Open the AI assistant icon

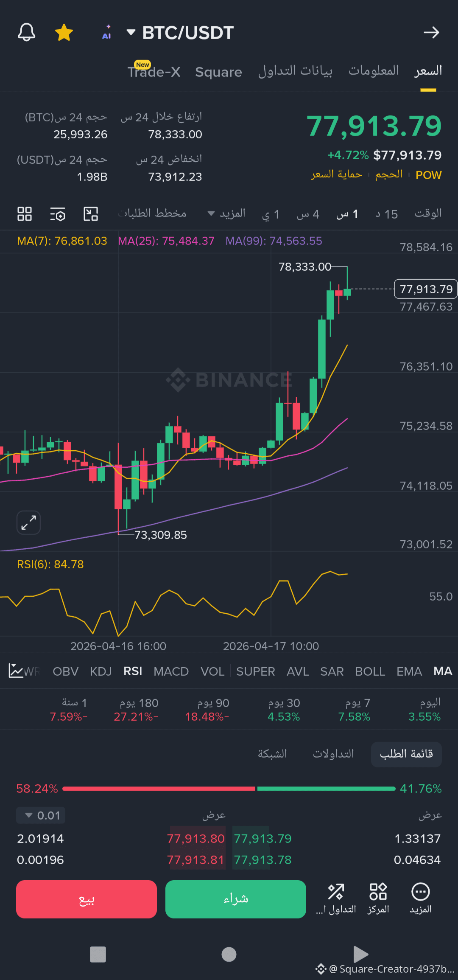pos(107,32)
